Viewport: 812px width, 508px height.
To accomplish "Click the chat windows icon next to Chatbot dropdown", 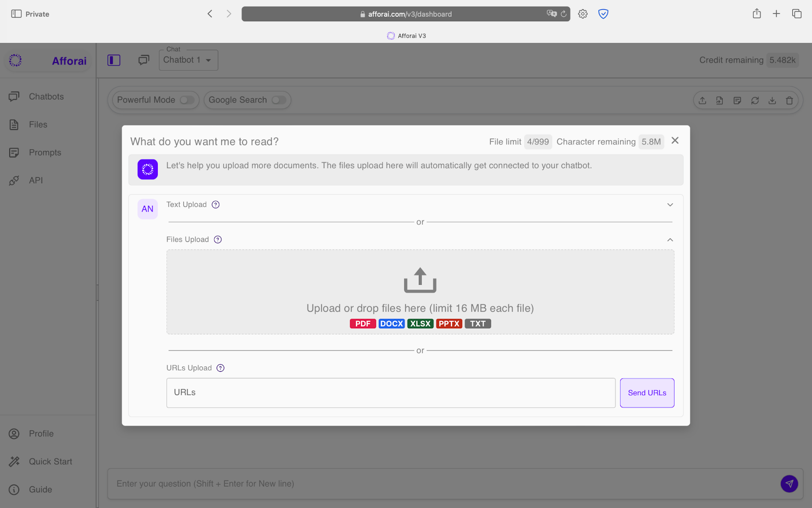I will 144,60.
